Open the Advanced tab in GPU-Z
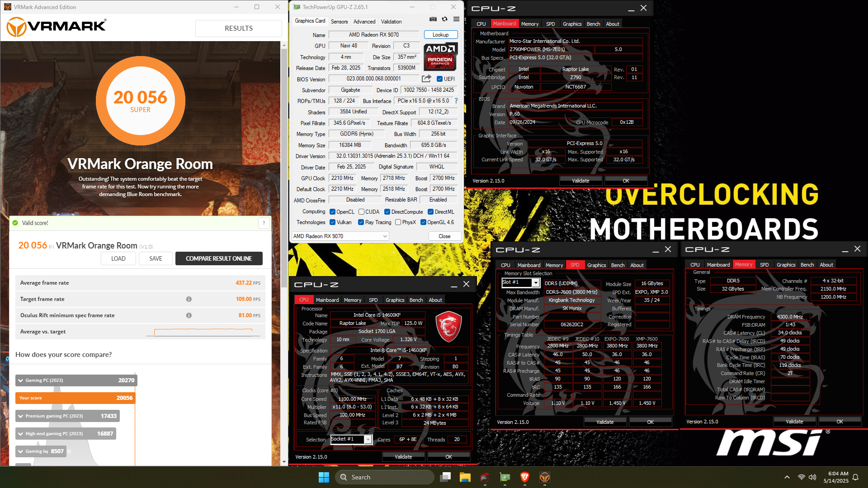The image size is (868, 488). coord(364,22)
